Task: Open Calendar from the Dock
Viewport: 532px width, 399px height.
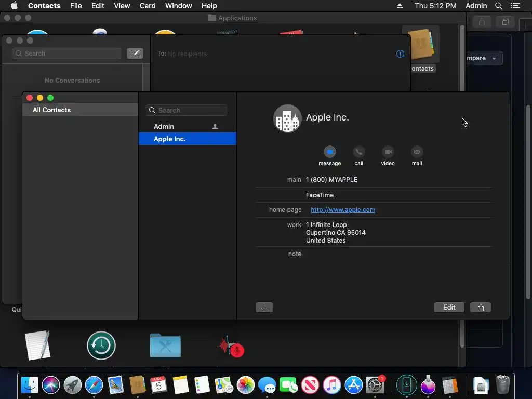Action: 158,385
